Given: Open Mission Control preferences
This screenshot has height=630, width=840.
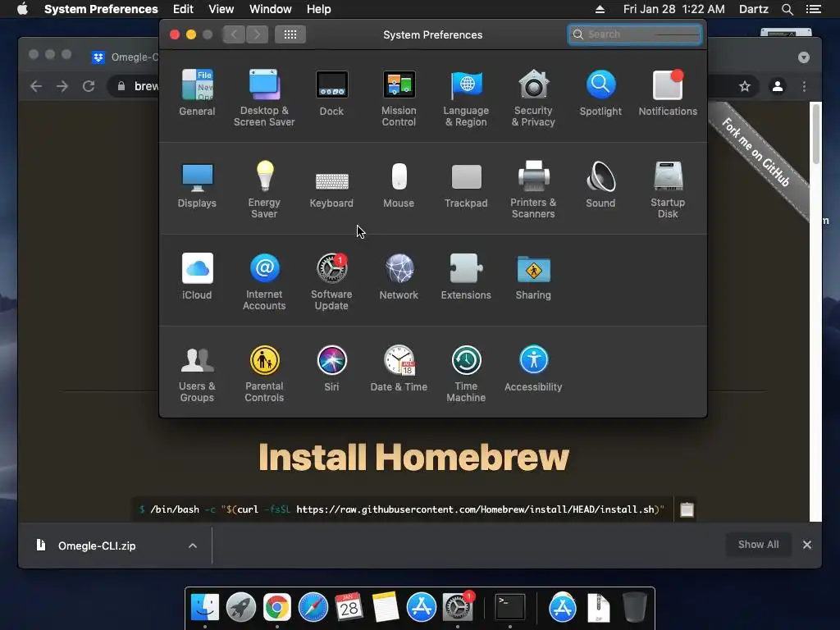Looking at the screenshot, I should (399, 98).
